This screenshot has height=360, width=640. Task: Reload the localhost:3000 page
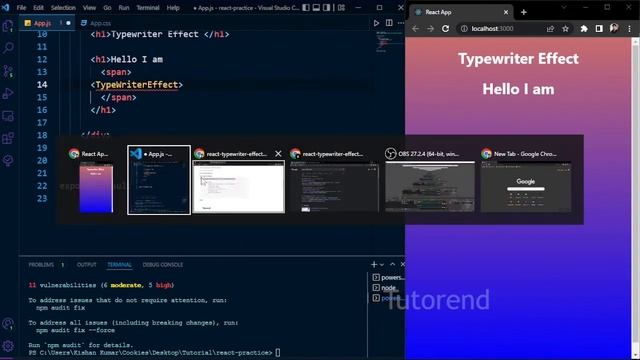(x=445, y=29)
